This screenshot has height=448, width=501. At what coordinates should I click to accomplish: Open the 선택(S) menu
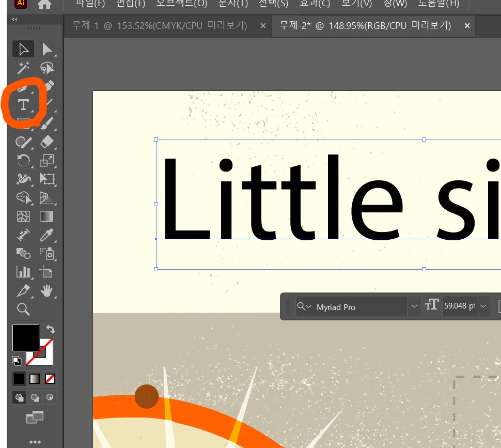coord(273,4)
